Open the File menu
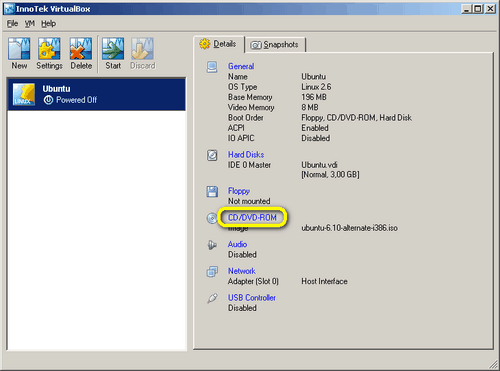 [x=12, y=24]
